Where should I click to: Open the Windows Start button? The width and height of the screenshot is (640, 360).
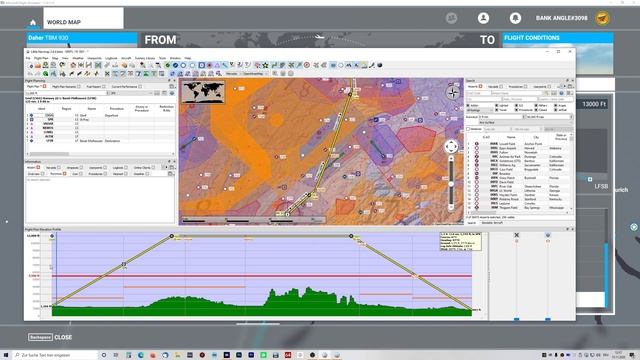(6, 355)
